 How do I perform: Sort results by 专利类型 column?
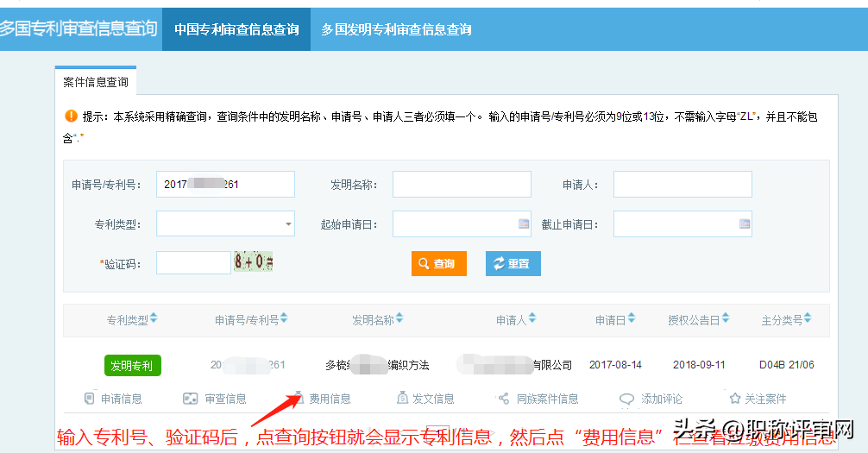tap(154, 319)
